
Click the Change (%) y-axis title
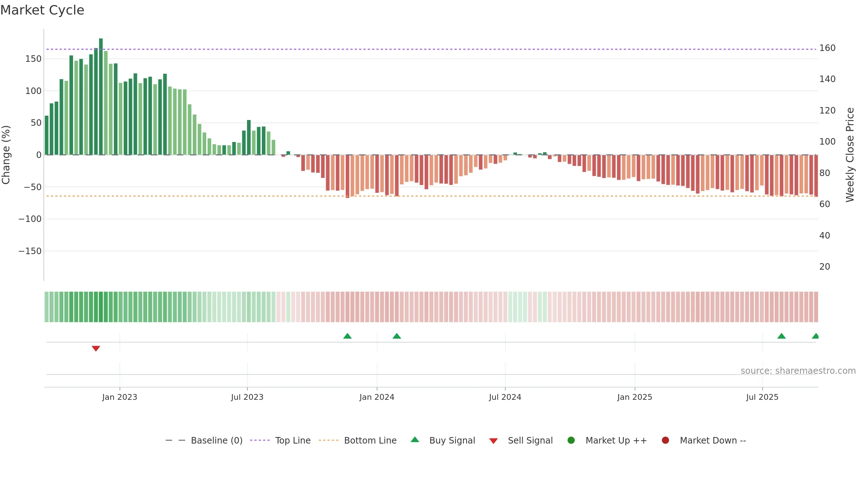pos(6,155)
